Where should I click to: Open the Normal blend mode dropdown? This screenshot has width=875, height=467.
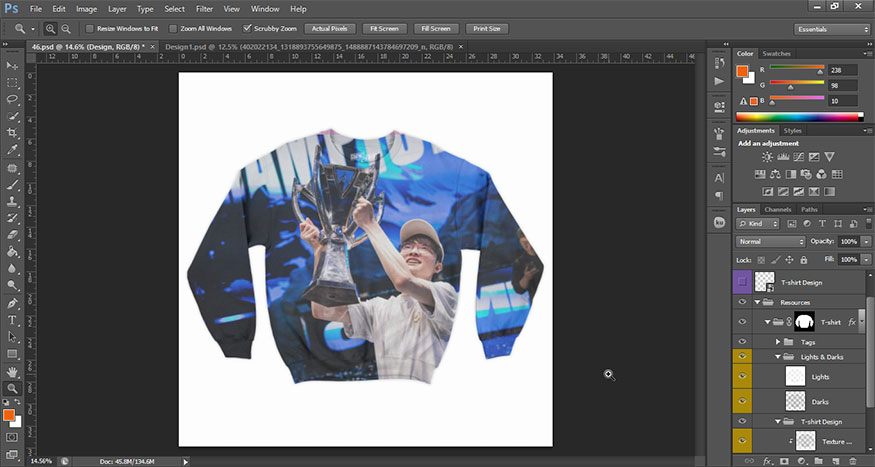(x=771, y=242)
